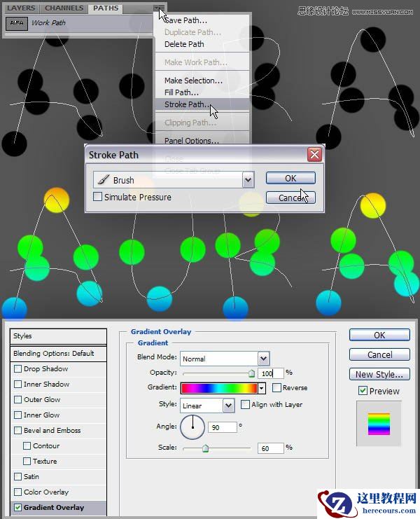420x519 pixels.
Task: Select Blending Options: Default
Action: pyautogui.click(x=58, y=354)
